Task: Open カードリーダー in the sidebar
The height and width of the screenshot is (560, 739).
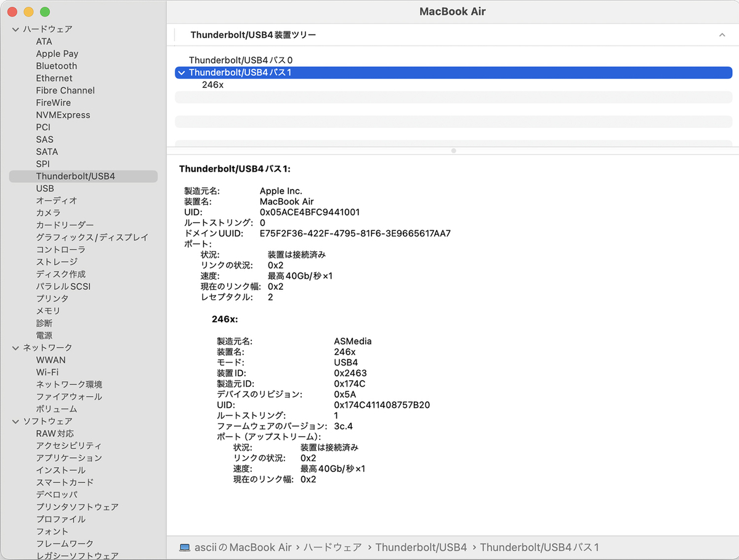Action: 65,225
